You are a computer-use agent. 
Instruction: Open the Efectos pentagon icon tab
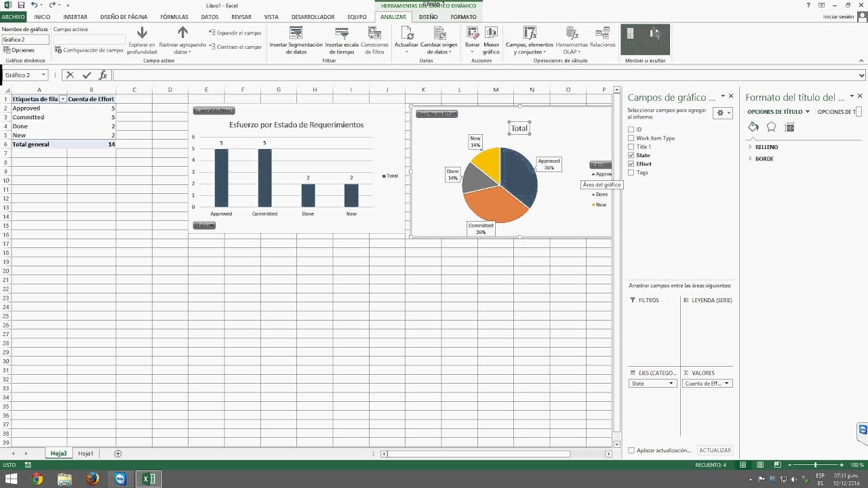coord(771,127)
